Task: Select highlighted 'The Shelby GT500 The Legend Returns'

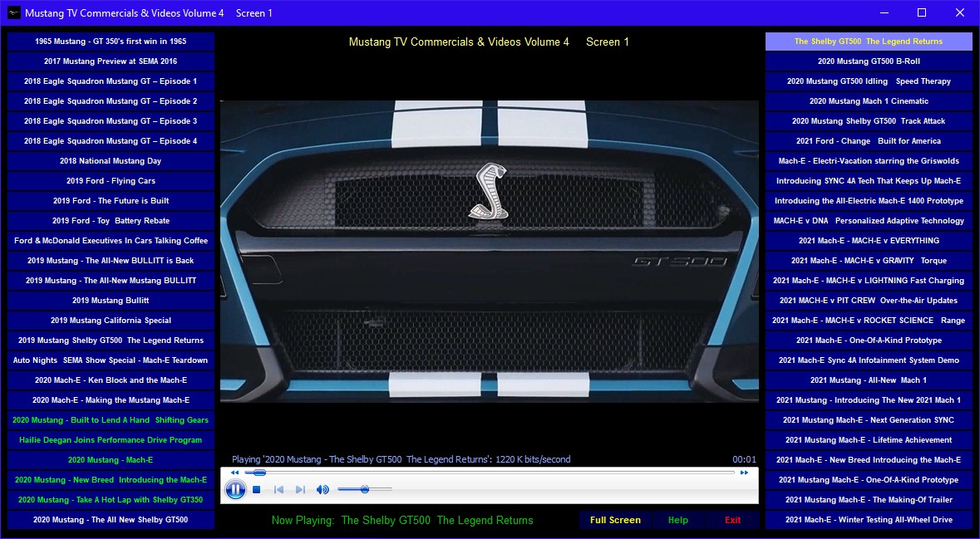Action: tap(869, 42)
